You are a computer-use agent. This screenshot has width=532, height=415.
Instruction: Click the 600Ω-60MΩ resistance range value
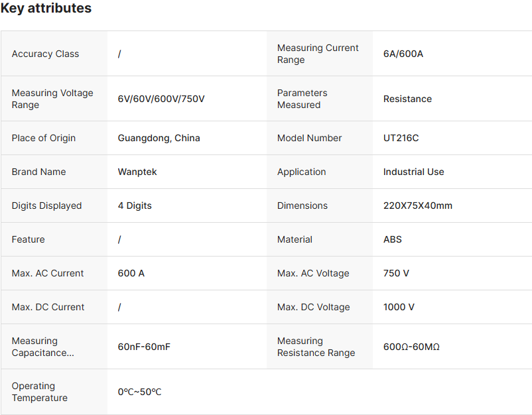(411, 347)
